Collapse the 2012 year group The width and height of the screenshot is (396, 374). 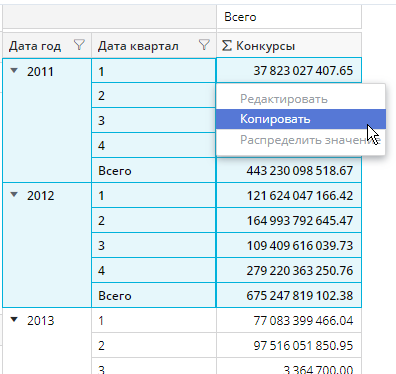coord(14,195)
